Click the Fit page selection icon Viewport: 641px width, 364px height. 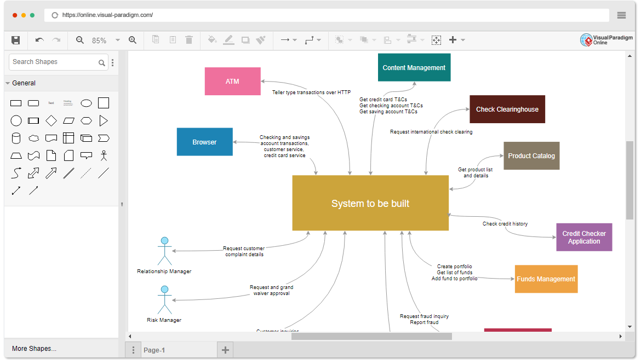[436, 40]
